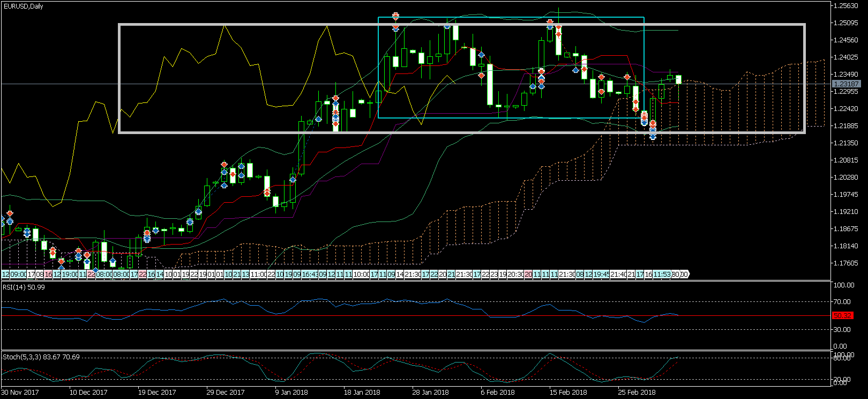
Task: Click the 15 Feb 2018 date label
Action: 568,392
